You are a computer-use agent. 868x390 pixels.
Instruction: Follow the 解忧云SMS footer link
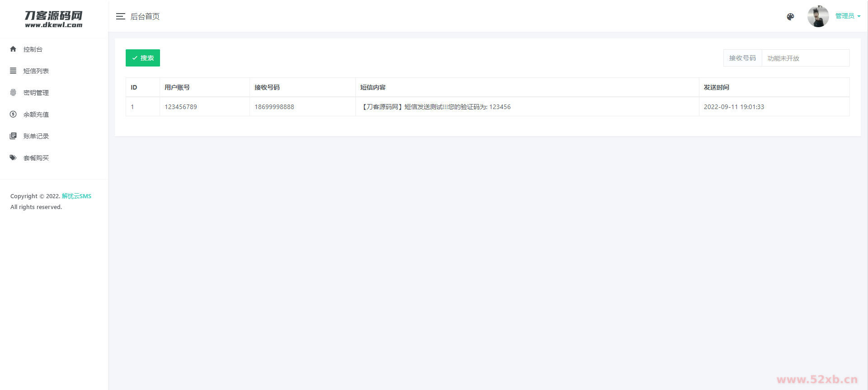point(76,196)
